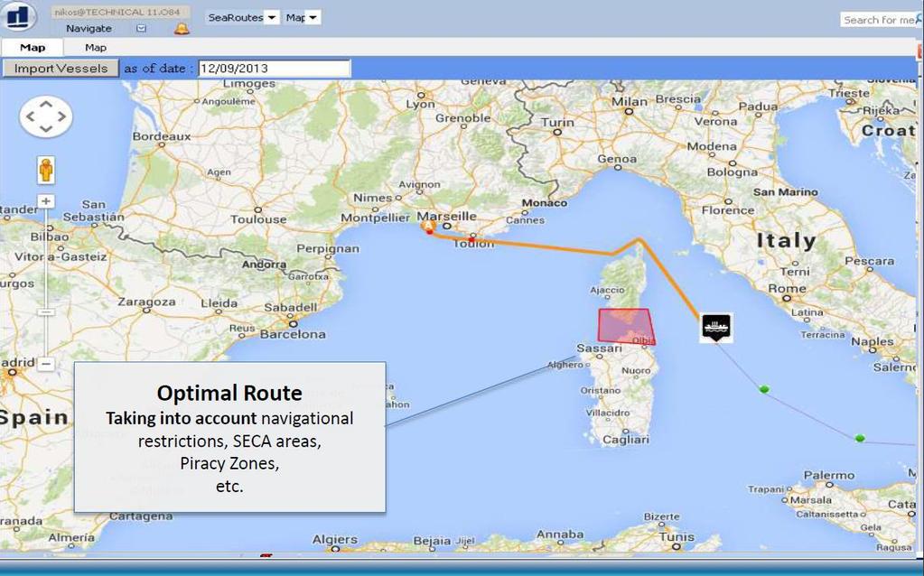Click the application logo icon
This screenshot has width=924, height=576.
[18, 16]
